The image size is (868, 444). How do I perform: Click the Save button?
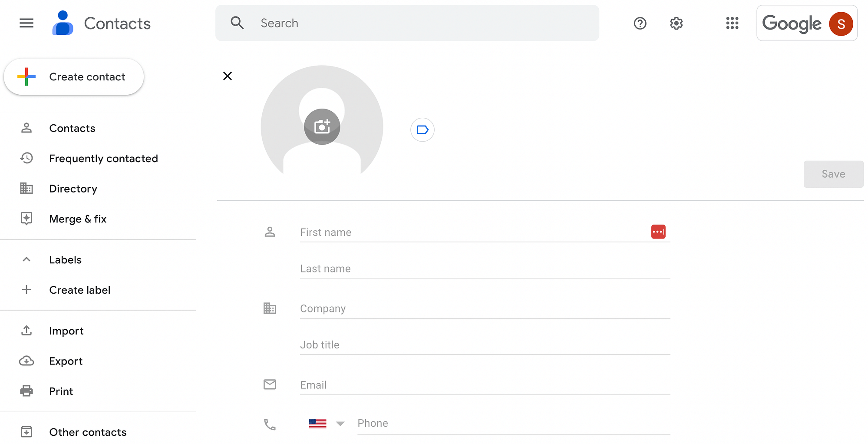pyautogui.click(x=833, y=174)
